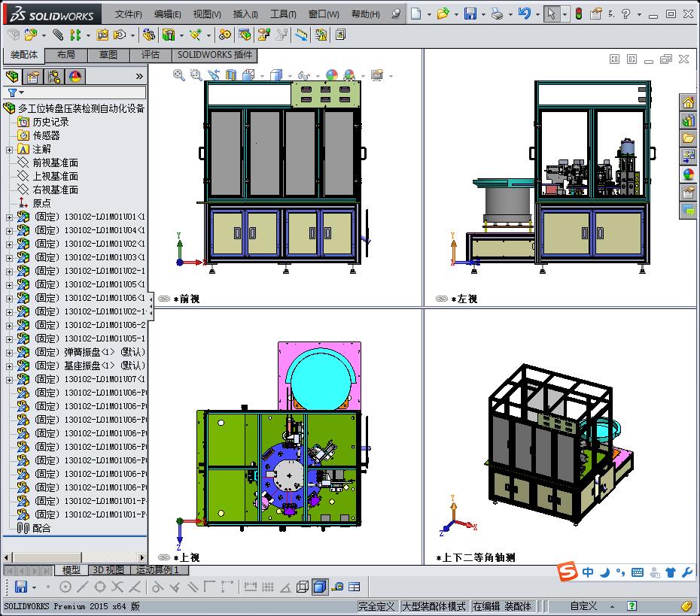Click the Assembly Features icon
This screenshot has width=700, height=616.
point(169,35)
